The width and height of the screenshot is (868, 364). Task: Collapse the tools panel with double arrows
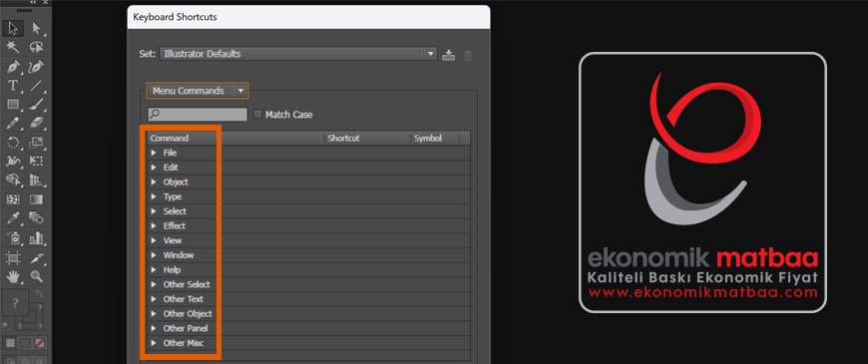pyautogui.click(x=33, y=3)
